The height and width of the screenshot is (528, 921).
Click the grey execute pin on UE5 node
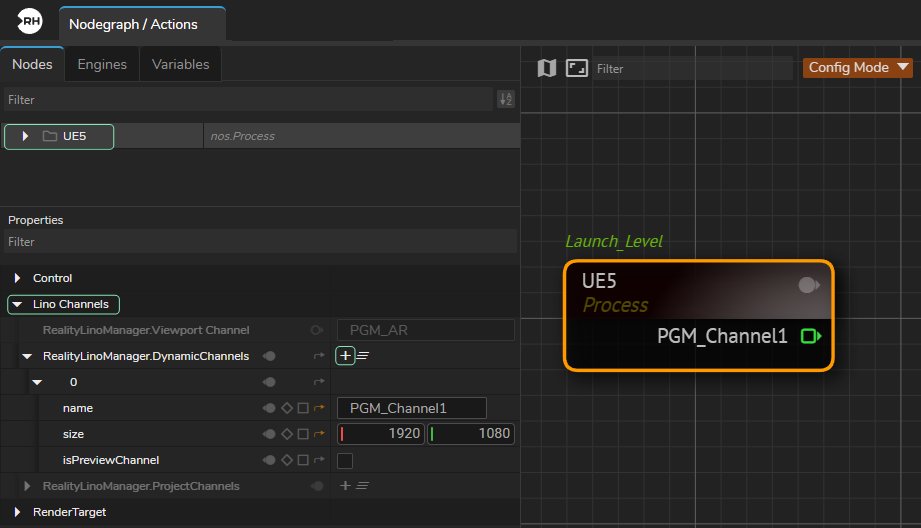pyautogui.click(x=809, y=285)
